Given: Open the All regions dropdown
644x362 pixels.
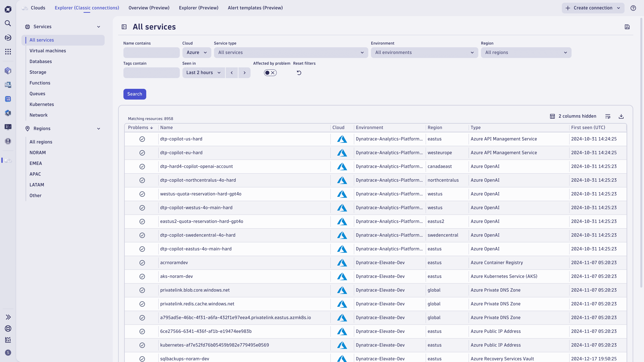Looking at the screenshot, I should (526, 52).
